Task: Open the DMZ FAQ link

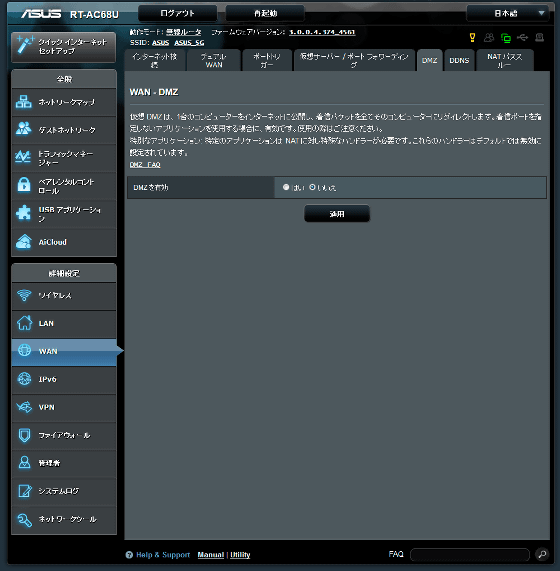Action: pyautogui.click(x=145, y=165)
